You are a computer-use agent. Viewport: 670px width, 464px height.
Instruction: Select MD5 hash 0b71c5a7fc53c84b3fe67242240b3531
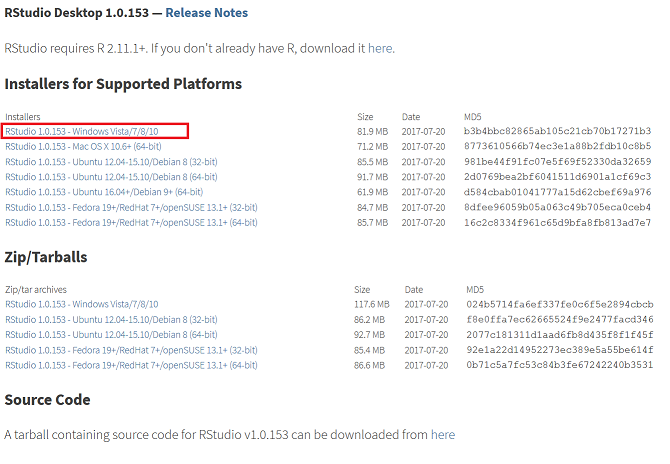[560, 365]
